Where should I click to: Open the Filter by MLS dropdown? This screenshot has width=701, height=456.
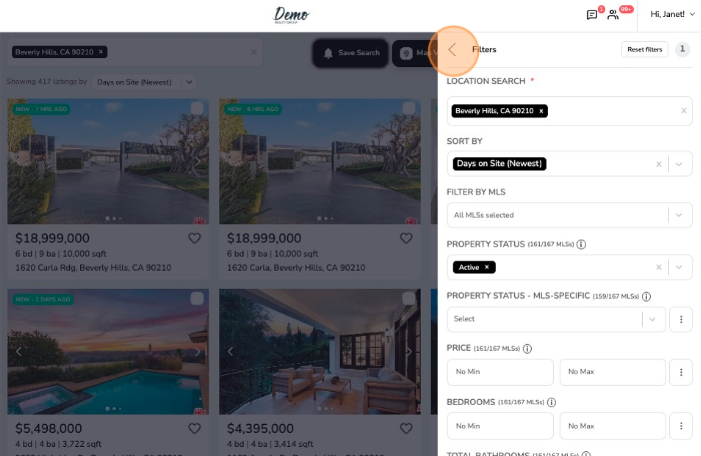[x=570, y=215]
